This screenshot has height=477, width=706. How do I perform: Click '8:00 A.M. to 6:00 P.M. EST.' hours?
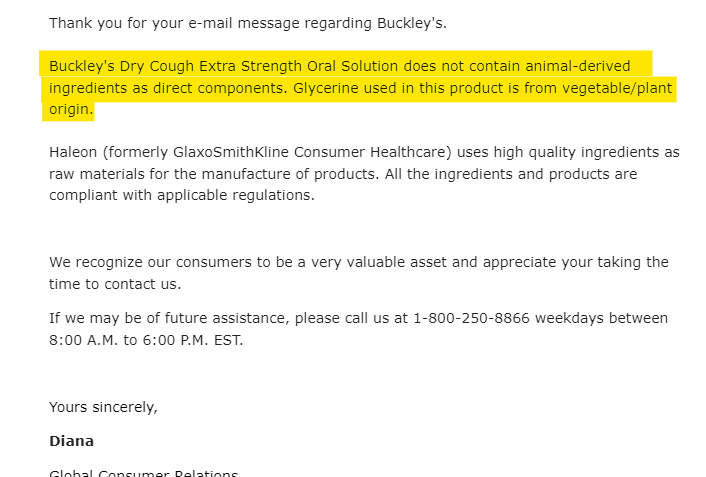tap(146, 339)
